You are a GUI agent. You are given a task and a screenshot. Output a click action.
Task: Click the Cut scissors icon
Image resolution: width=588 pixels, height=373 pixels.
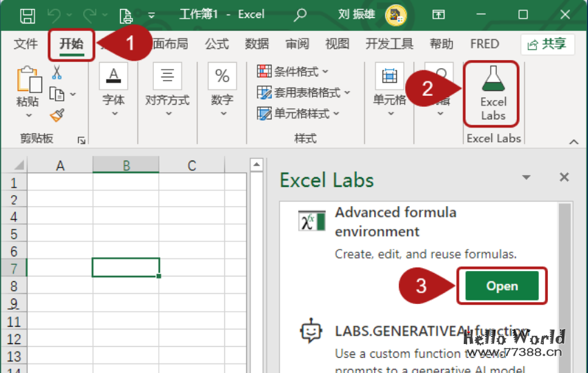coord(57,72)
